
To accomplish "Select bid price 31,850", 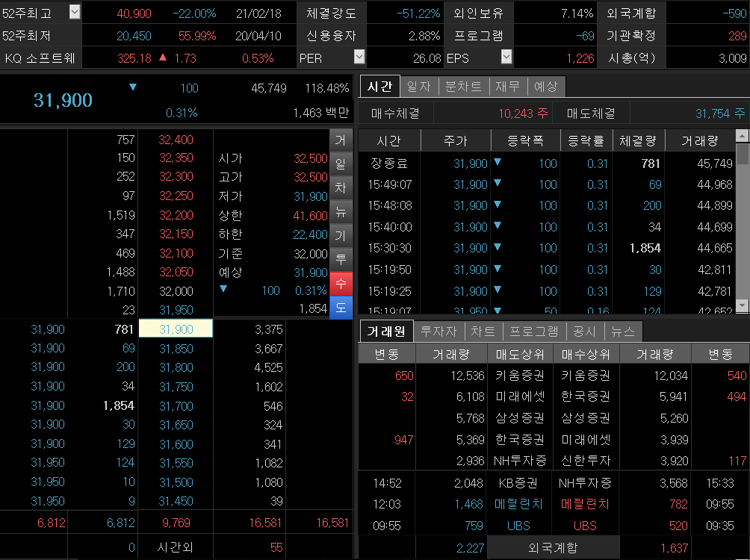I will (x=176, y=349).
